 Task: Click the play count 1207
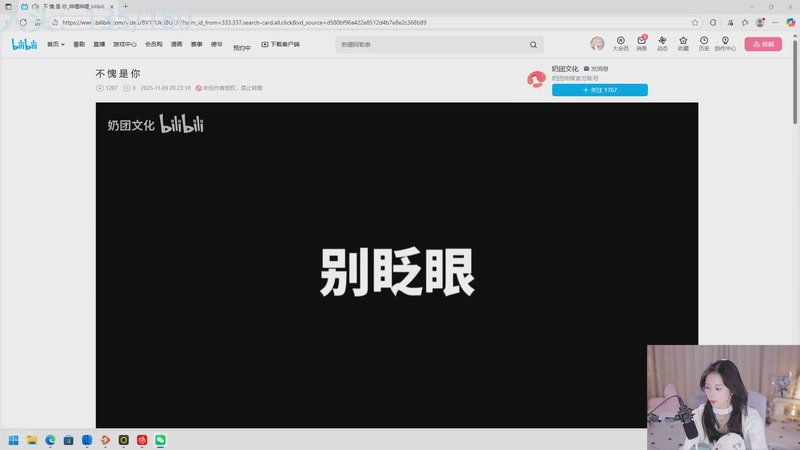point(107,88)
